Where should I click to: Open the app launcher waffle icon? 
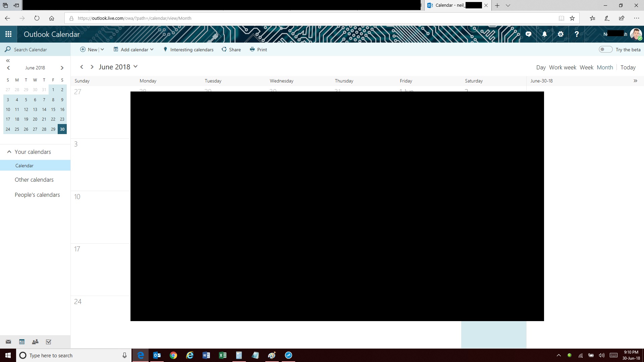click(8, 34)
